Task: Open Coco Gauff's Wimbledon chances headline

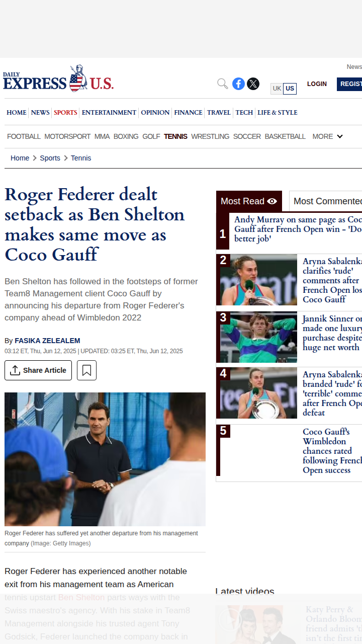Action: click(x=332, y=451)
